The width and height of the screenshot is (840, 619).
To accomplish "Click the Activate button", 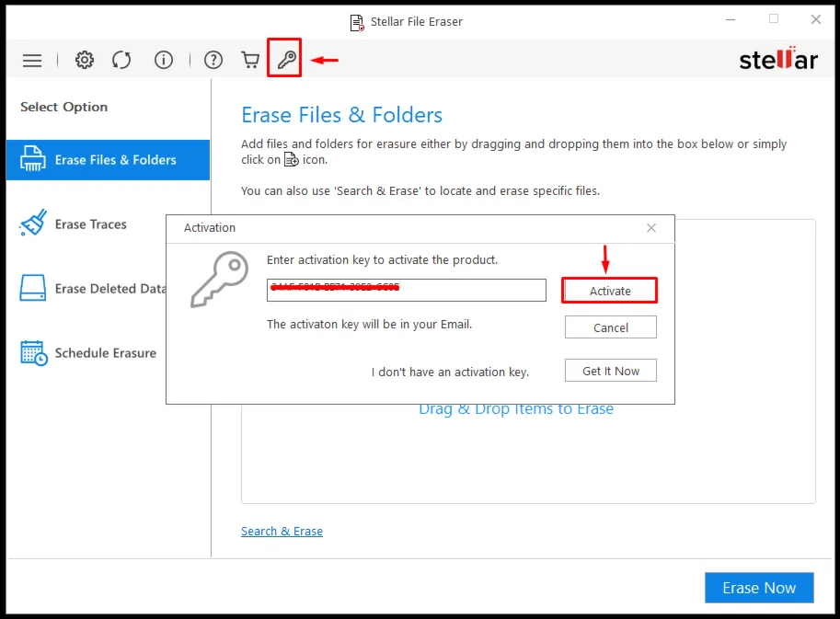I will 610,291.
